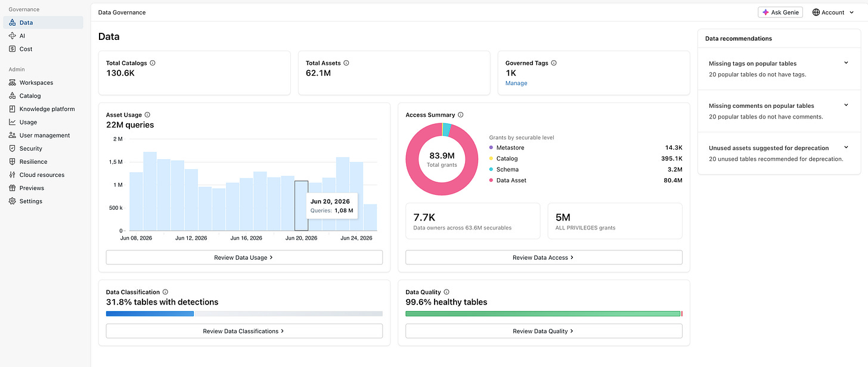868x367 pixels.
Task: Click the Workspaces icon in sidebar
Action: (x=13, y=83)
